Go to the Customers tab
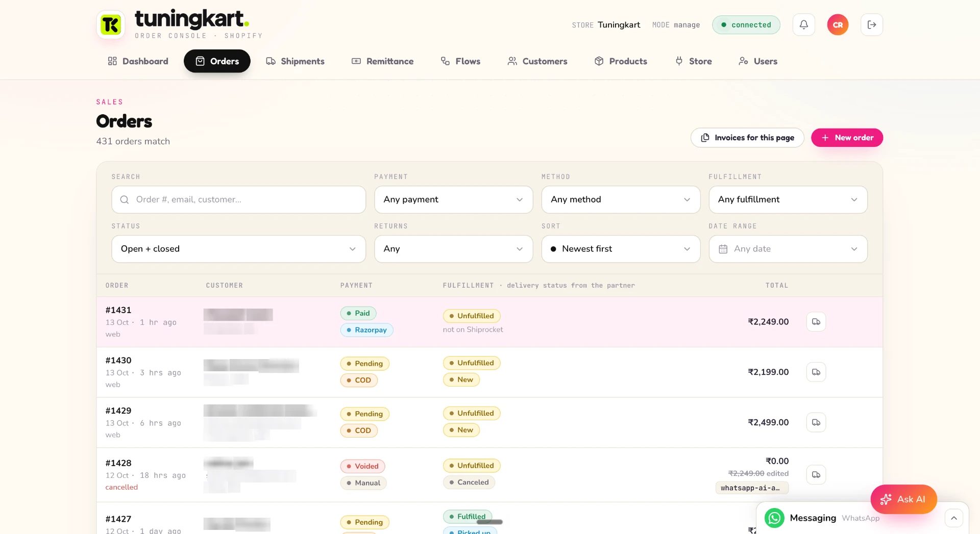Image resolution: width=980 pixels, height=534 pixels. click(537, 61)
